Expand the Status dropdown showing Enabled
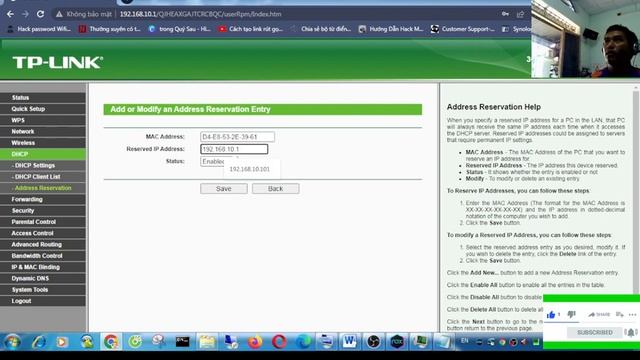The image size is (640, 360). [x=212, y=161]
